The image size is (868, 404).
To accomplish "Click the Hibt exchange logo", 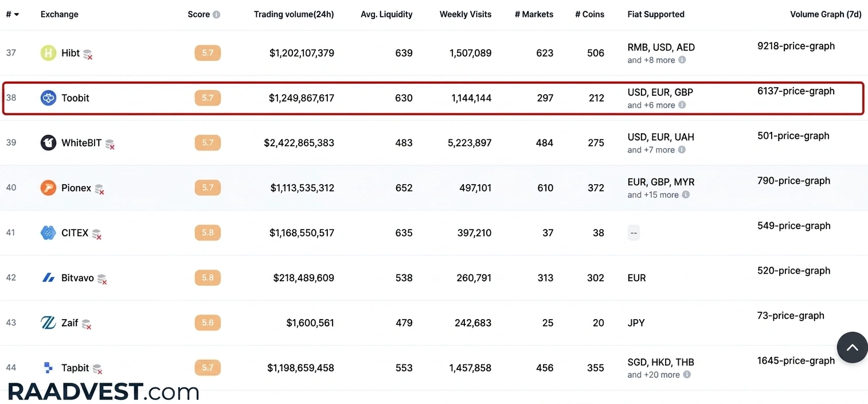I will tap(48, 53).
